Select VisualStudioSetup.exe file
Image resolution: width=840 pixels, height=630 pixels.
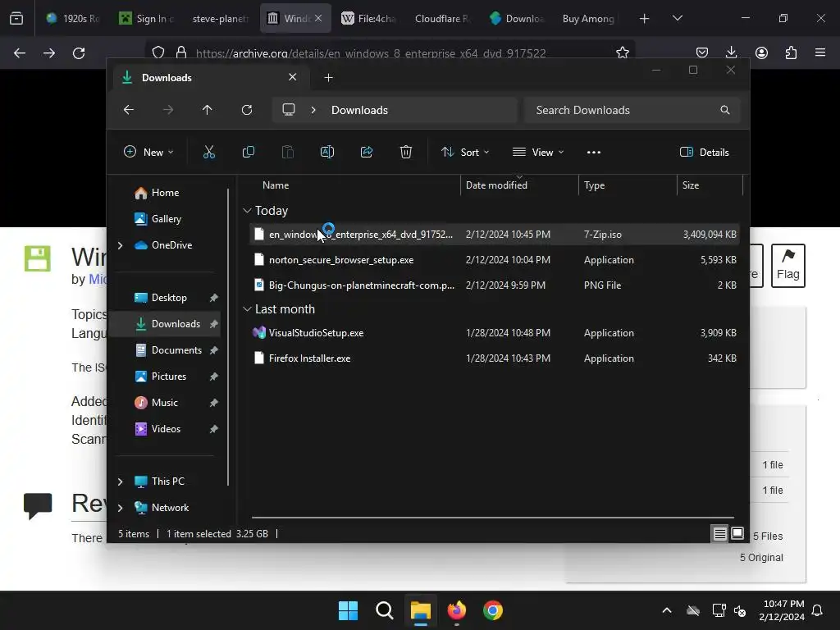pos(494,333)
